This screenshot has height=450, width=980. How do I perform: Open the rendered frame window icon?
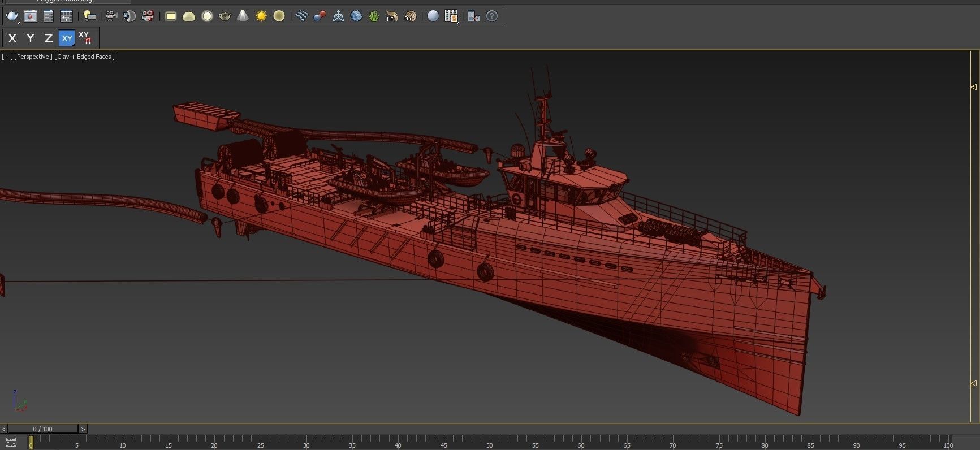tap(31, 16)
